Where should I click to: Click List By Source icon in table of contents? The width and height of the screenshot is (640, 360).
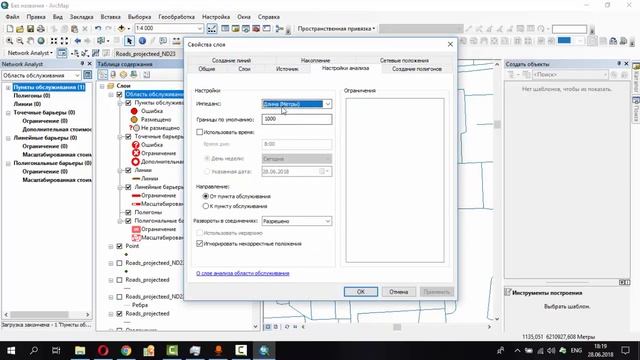pyautogui.click(x=113, y=75)
